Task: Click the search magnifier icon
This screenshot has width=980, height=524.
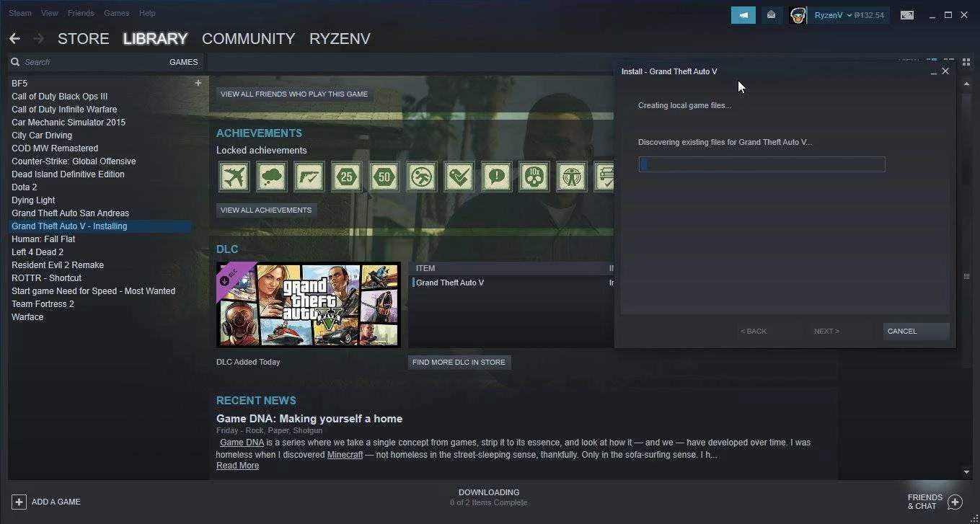Action: click(x=15, y=62)
